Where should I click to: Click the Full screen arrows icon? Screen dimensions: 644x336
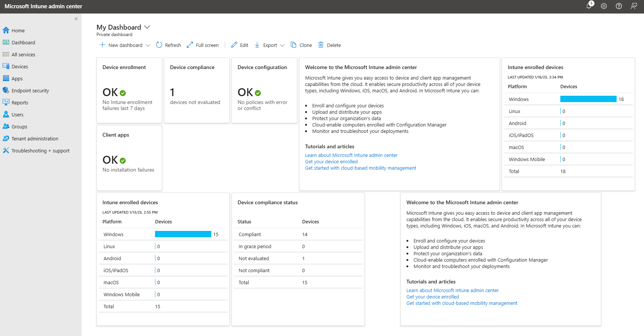(x=190, y=45)
